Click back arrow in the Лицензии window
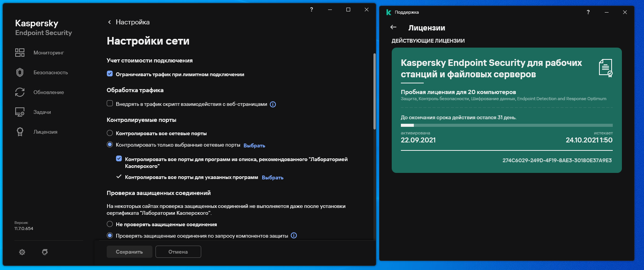 (394, 27)
